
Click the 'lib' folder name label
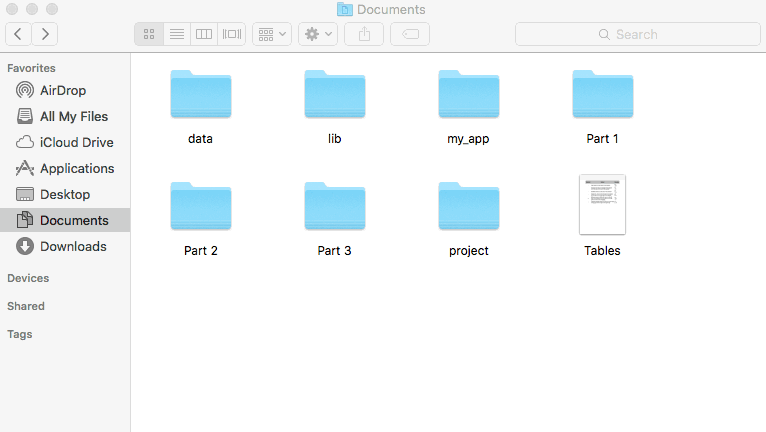[335, 139]
